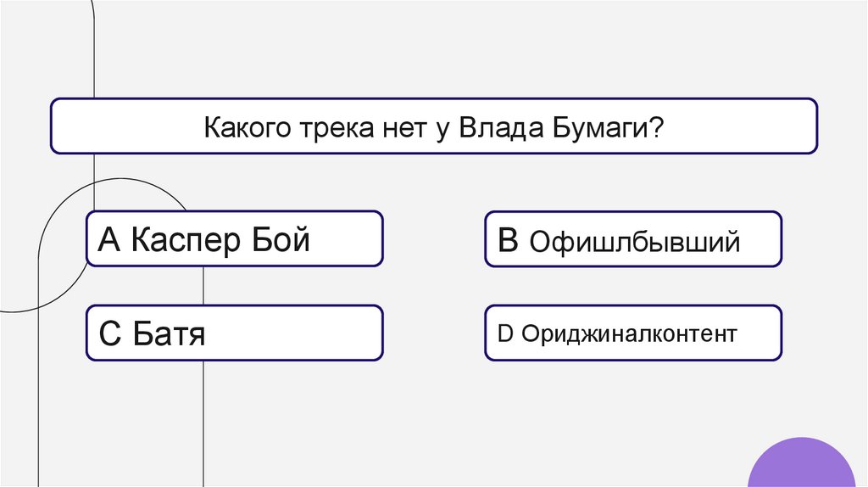Click the question box about Влада Бумаги
868x487 pixels.
[434, 126]
